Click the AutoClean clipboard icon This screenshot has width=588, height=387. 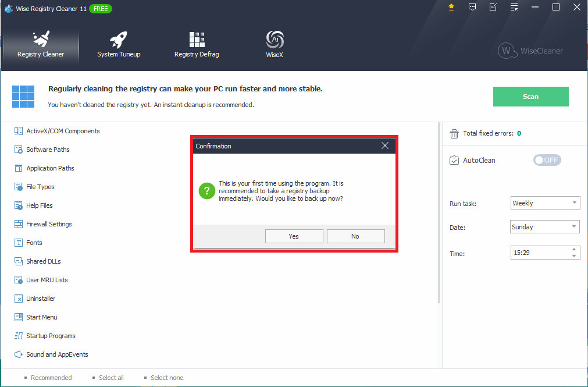click(454, 160)
